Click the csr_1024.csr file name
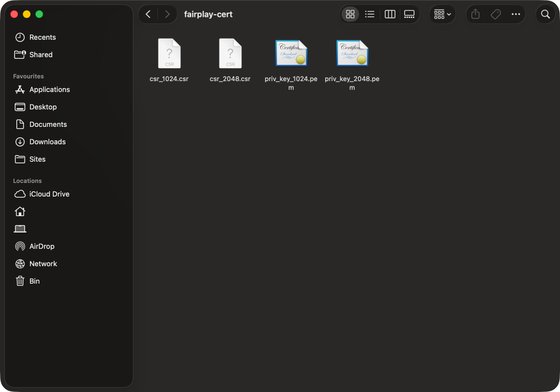560x392 pixels. 169,79
